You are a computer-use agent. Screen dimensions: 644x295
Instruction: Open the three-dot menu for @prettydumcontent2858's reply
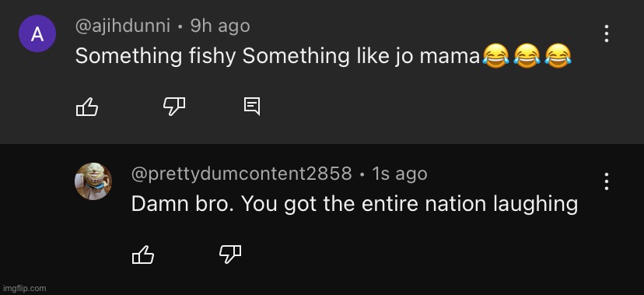[x=607, y=181]
